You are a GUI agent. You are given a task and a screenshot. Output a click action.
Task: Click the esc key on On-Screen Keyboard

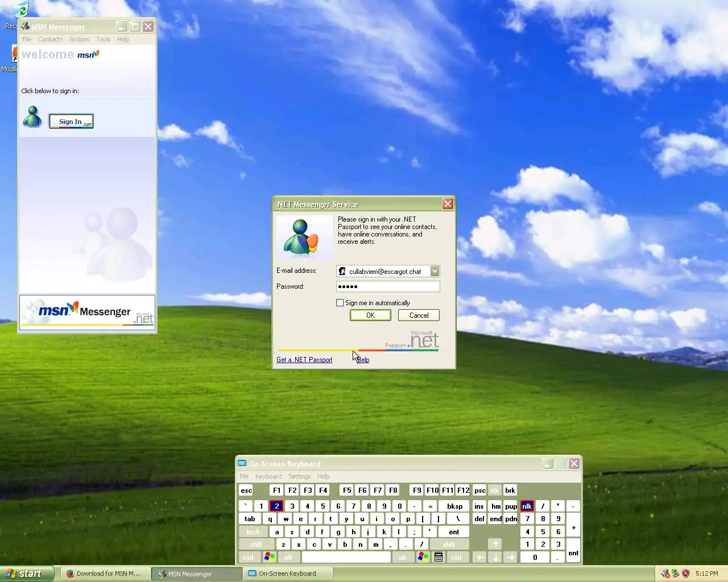[x=246, y=490]
